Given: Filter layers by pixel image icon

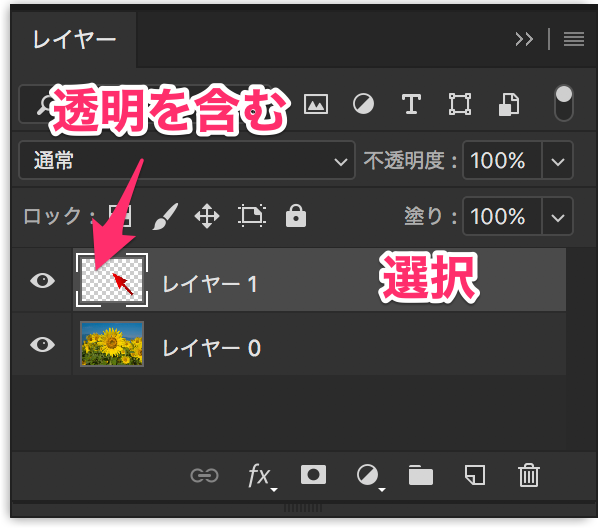Looking at the screenshot, I should pos(316,104).
